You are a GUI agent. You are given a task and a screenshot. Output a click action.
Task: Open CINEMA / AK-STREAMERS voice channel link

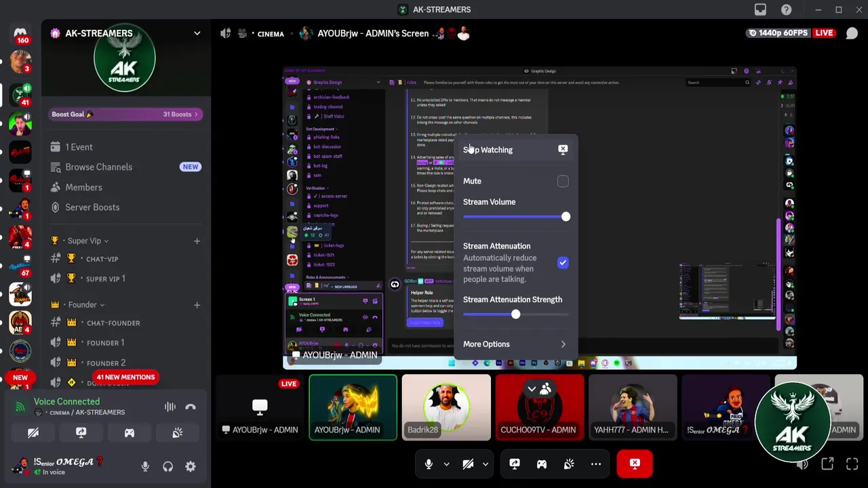click(x=87, y=412)
